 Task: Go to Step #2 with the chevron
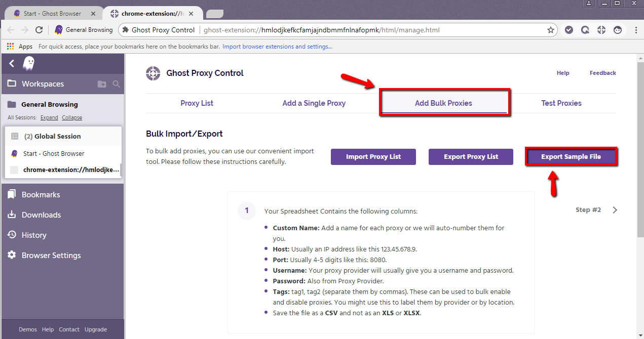[615, 210]
